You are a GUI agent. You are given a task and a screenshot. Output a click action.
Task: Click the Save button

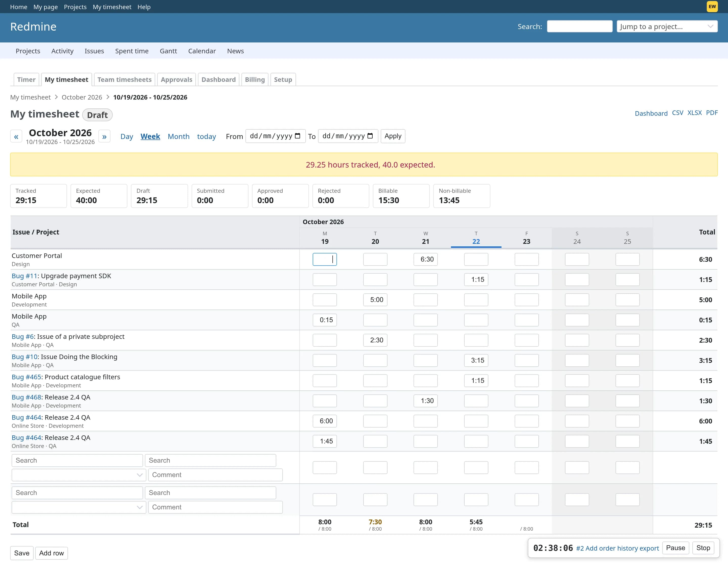[x=22, y=553]
